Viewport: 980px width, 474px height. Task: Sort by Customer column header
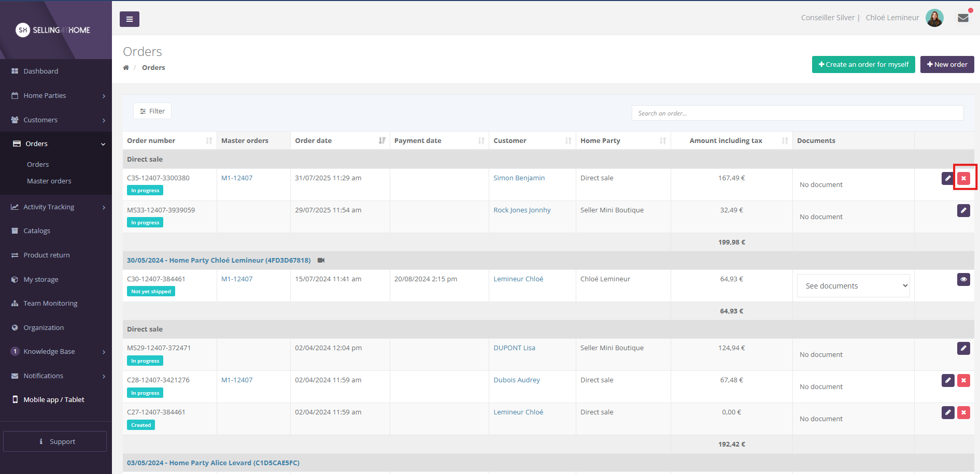click(568, 140)
